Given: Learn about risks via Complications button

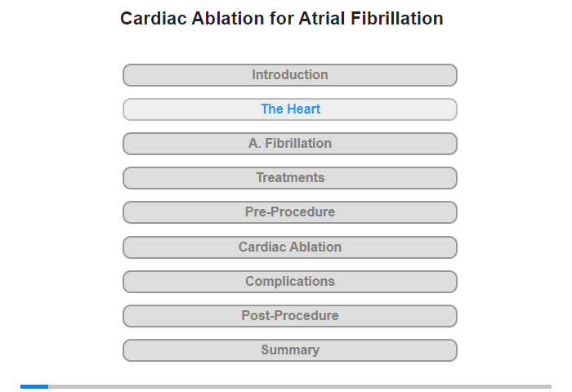Looking at the screenshot, I should click(289, 282).
